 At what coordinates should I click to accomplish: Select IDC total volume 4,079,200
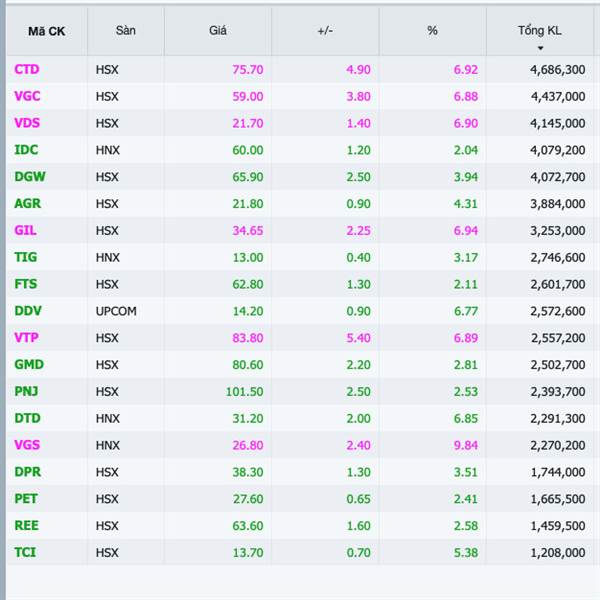point(558,150)
